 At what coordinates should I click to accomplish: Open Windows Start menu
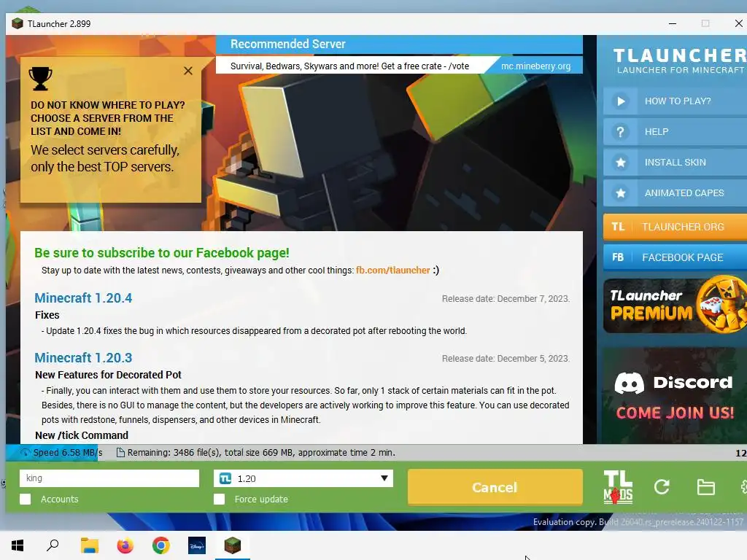tap(18, 545)
